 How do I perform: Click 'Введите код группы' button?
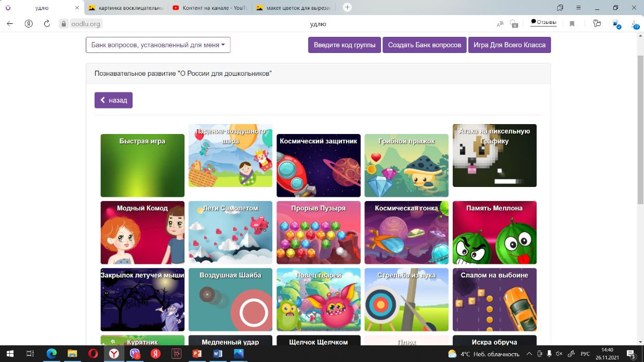pos(345,45)
